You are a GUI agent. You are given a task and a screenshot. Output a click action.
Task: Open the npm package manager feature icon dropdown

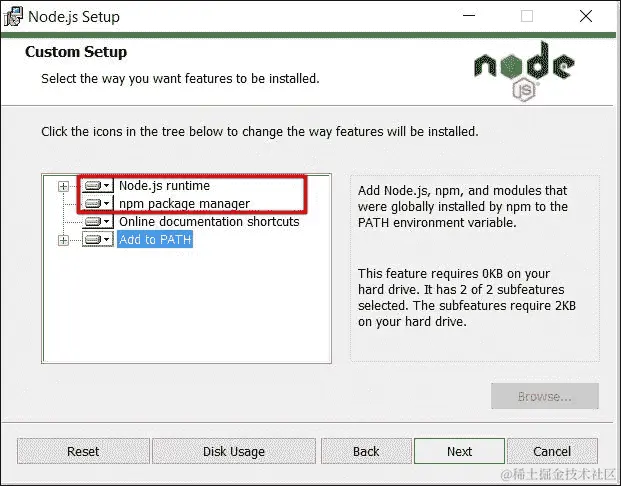[x=97, y=204]
